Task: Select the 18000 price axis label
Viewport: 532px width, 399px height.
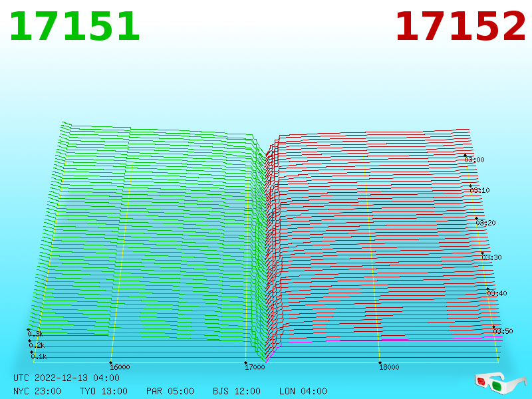Action: pos(389,367)
